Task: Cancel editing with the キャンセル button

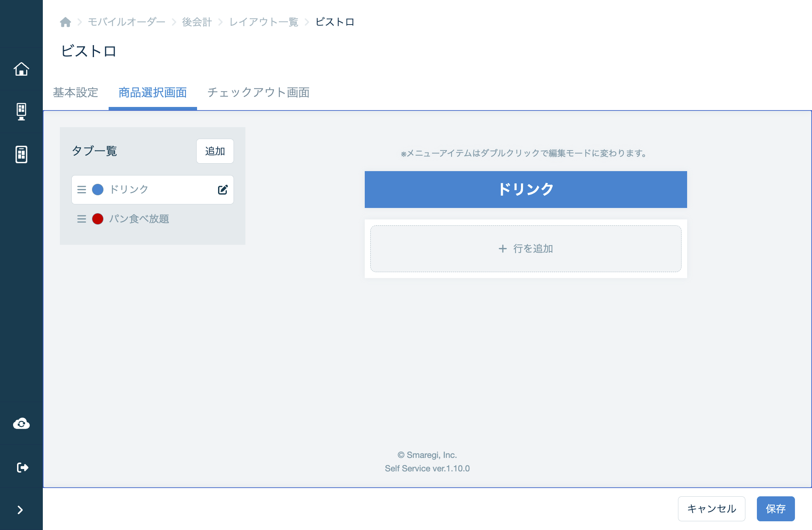Action: coord(711,508)
